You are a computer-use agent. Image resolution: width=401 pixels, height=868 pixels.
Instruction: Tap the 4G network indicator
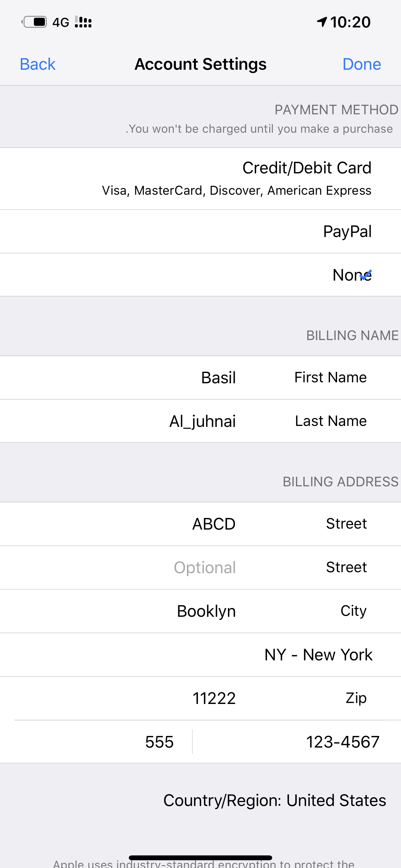click(x=61, y=23)
